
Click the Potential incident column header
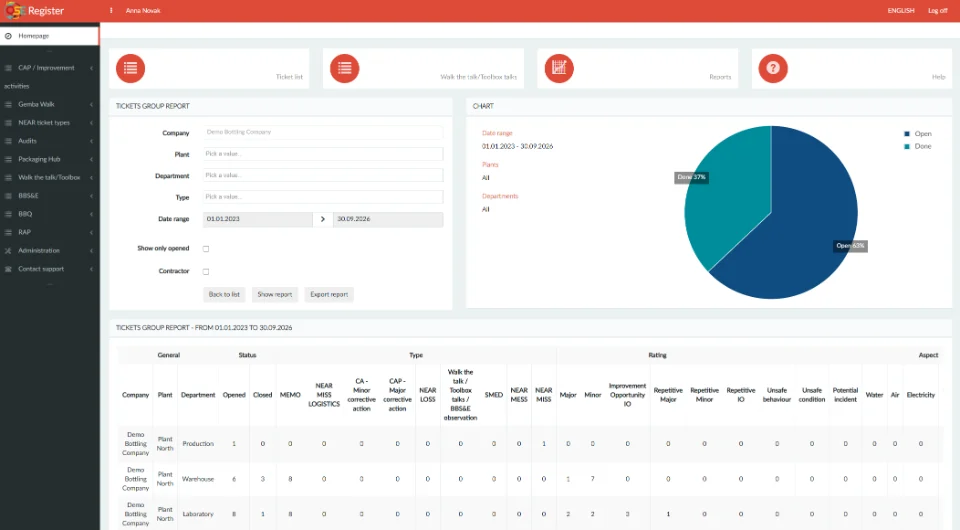(x=845, y=395)
